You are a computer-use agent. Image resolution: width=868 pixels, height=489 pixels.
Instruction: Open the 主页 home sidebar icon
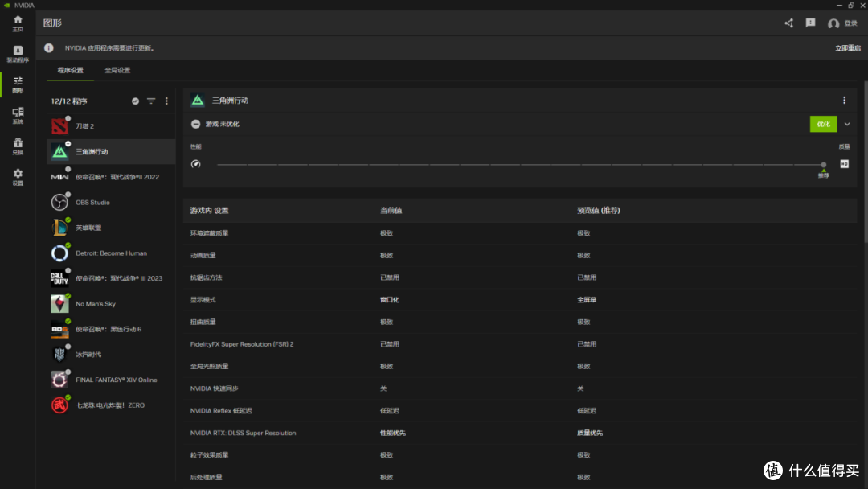[x=18, y=23]
